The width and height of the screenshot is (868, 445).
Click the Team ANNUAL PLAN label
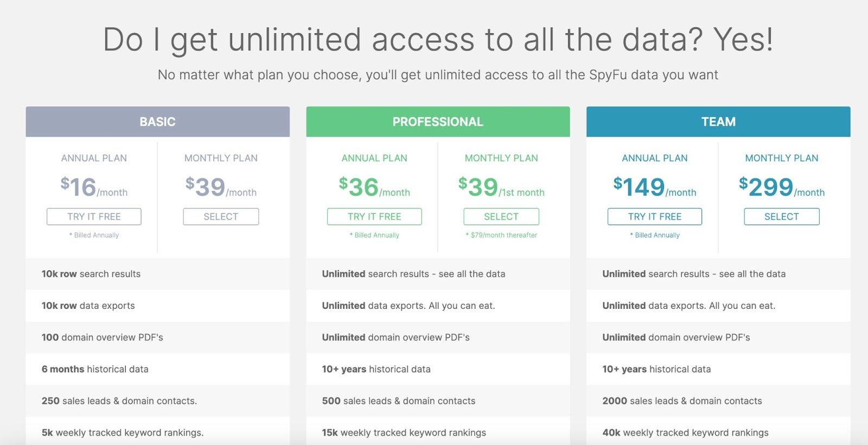point(655,158)
